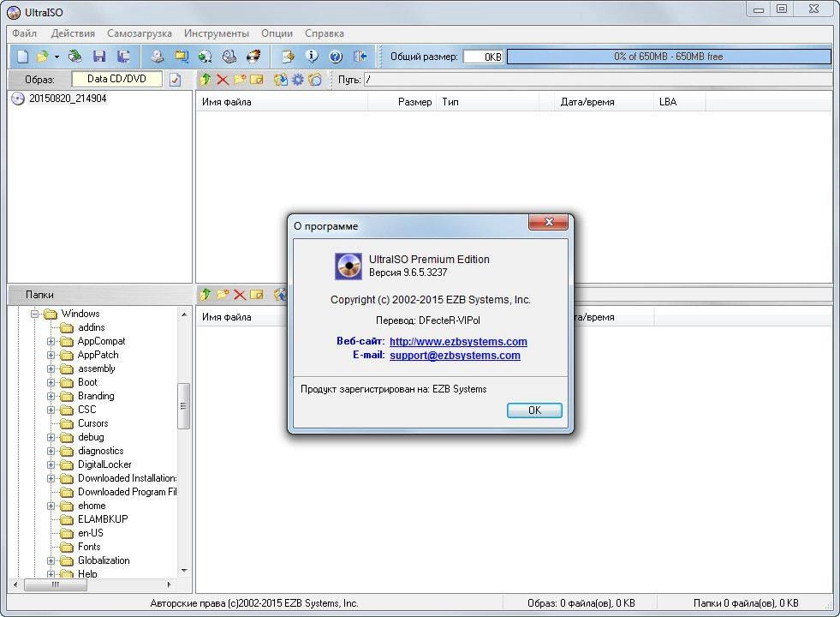Screen dimensions: 840x617
Task: Click the document-with-arrow icon before the info icon
Action: pos(288,57)
